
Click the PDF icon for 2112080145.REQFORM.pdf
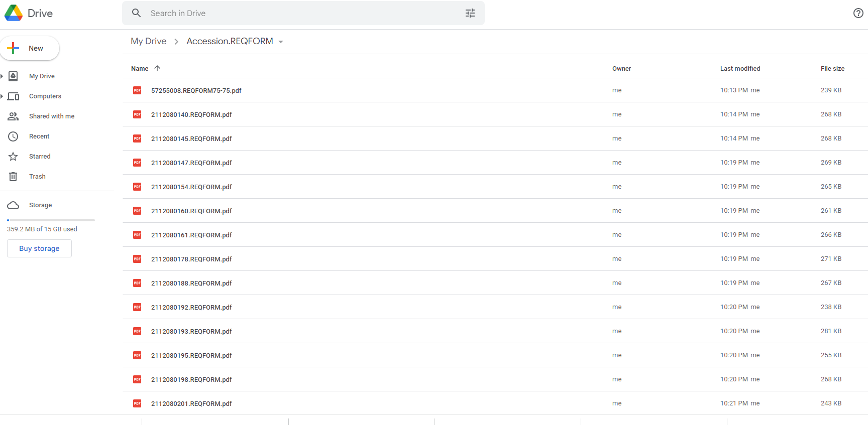coord(137,138)
